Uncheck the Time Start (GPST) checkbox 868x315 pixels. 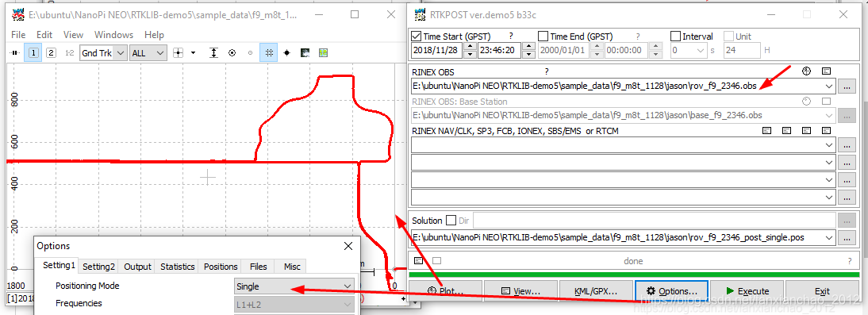tap(417, 36)
